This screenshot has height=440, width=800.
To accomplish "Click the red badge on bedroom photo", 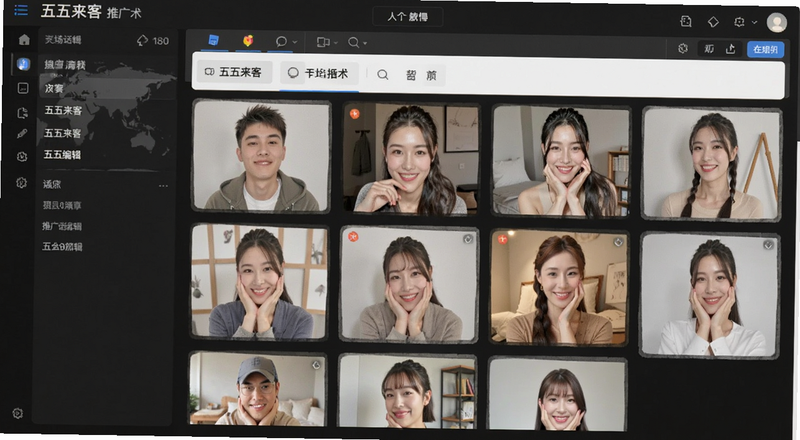I will pos(503,239).
